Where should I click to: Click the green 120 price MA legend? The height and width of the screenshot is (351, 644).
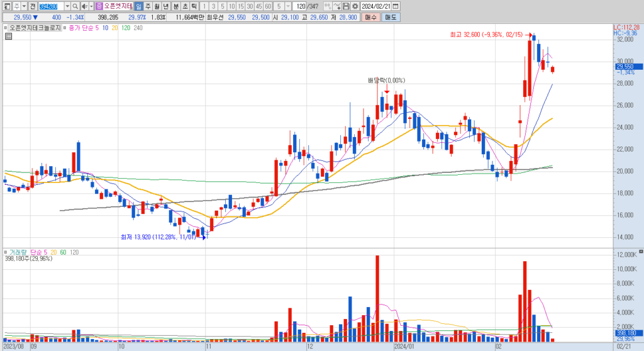click(126, 28)
